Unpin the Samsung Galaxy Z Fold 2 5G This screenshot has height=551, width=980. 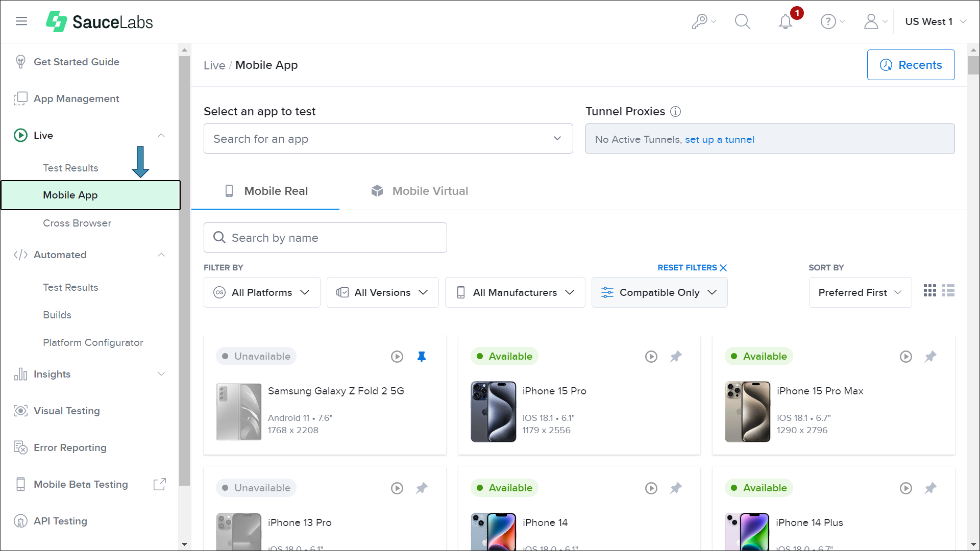pyautogui.click(x=422, y=357)
